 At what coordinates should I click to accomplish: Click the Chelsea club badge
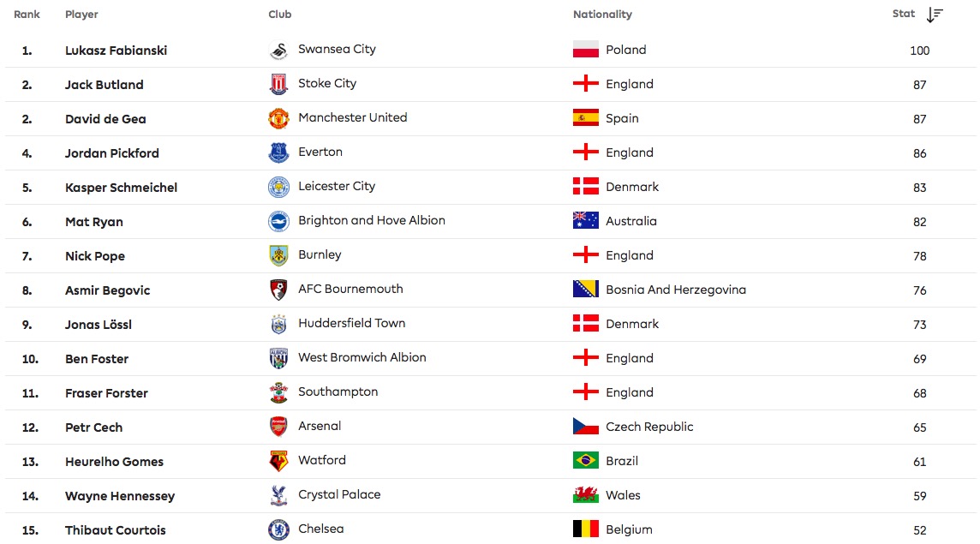point(278,529)
